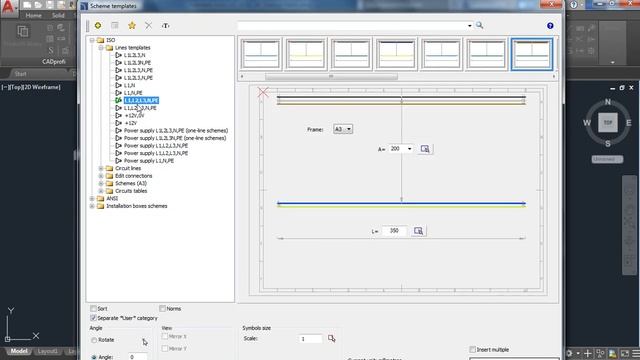Uncheck Separate "User" category checkbox
Screen dimensions: 640x360
pyautogui.click(x=93, y=318)
